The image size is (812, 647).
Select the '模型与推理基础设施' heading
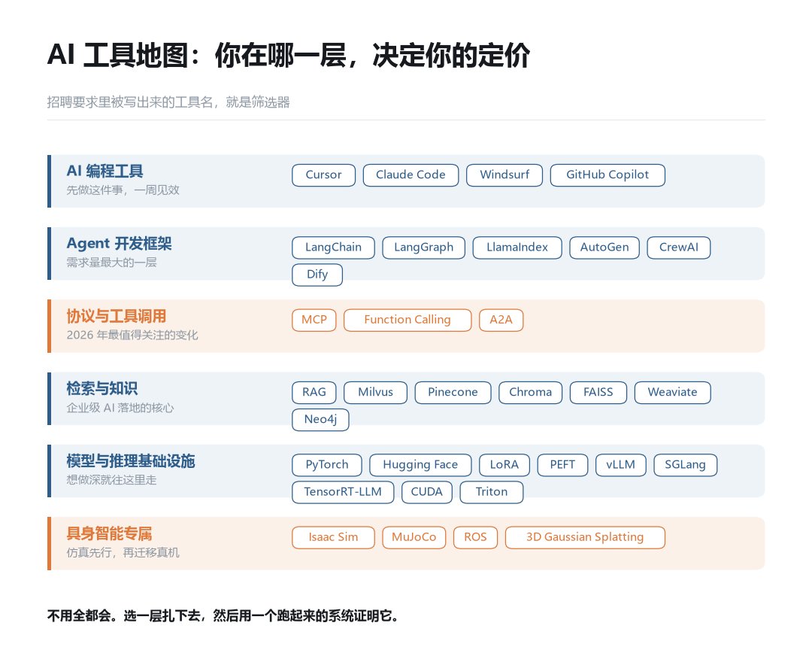[x=131, y=461]
